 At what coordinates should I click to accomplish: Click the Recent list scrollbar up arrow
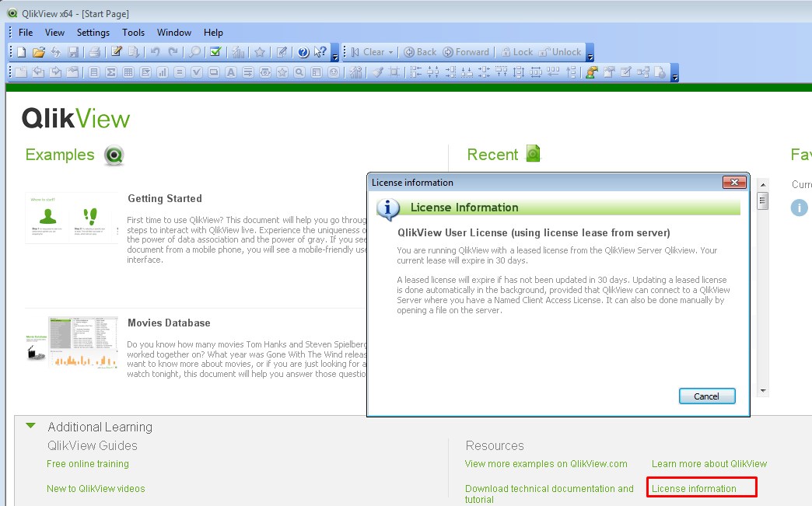pos(763,185)
